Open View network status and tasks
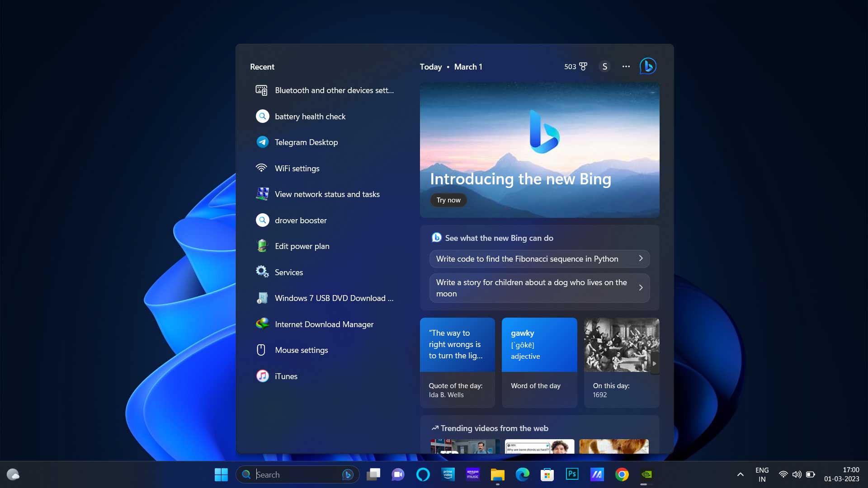This screenshot has width=868, height=488. click(325, 194)
